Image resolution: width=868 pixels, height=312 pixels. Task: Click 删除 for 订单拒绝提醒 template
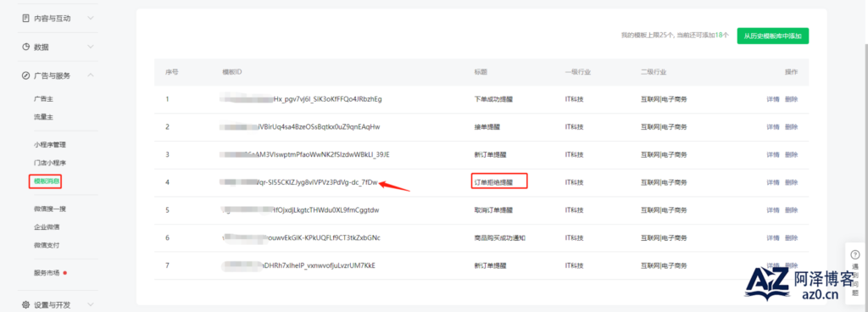[x=792, y=182]
